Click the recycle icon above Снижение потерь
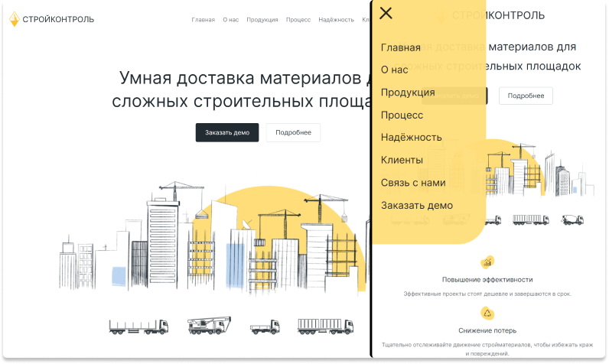The height and width of the screenshot is (364, 609). [x=487, y=314]
